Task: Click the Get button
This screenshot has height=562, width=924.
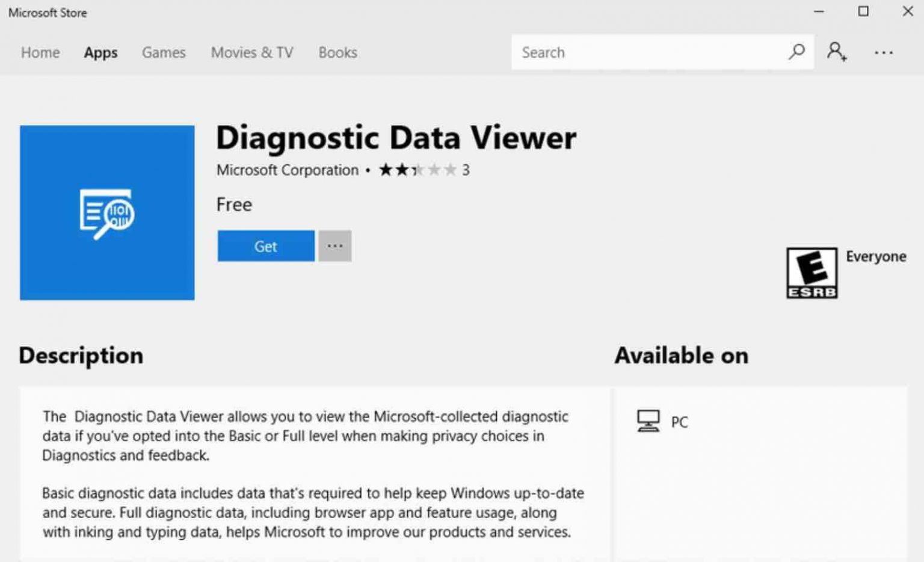Action: tap(265, 245)
